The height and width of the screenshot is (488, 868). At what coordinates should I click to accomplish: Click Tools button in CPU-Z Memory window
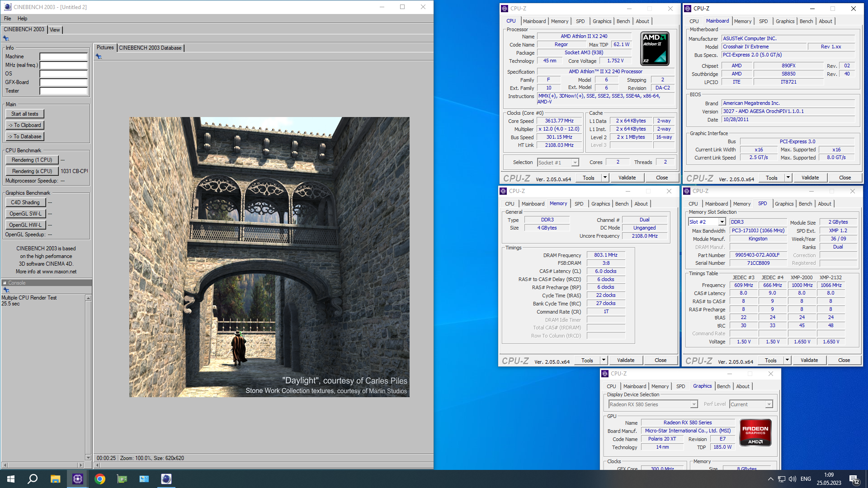coord(587,360)
